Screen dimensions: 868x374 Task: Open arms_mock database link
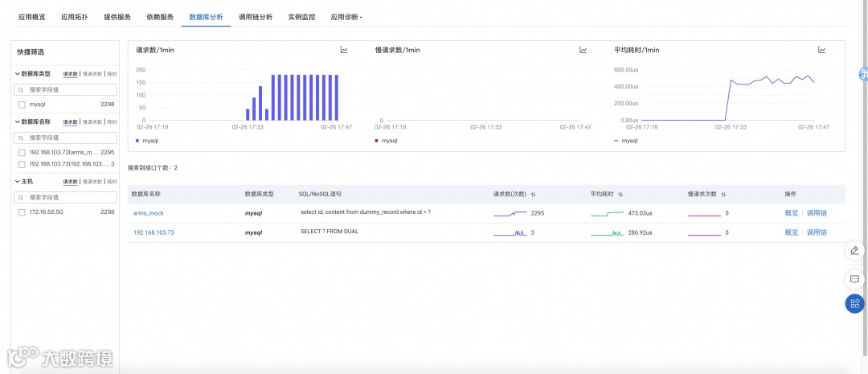click(x=149, y=213)
